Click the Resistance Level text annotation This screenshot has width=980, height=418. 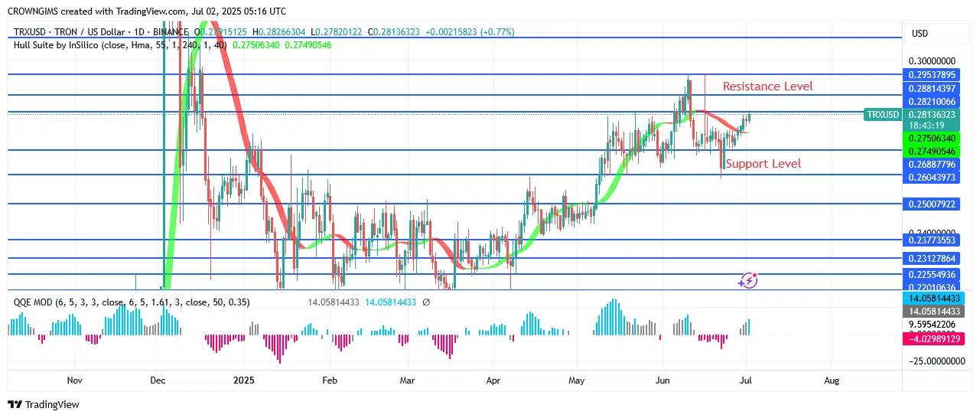767,87
